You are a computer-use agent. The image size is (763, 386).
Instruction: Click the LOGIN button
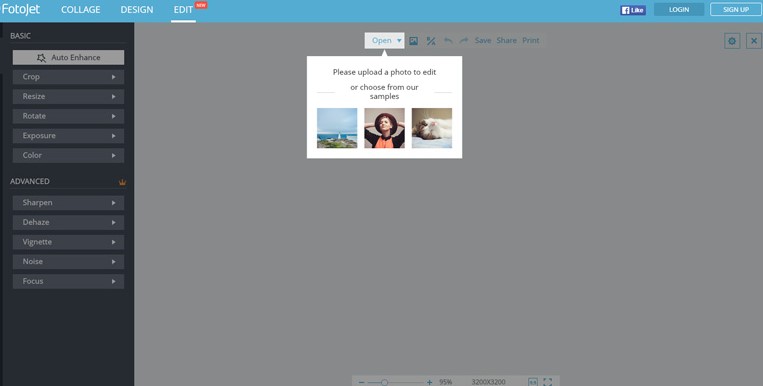point(679,9)
